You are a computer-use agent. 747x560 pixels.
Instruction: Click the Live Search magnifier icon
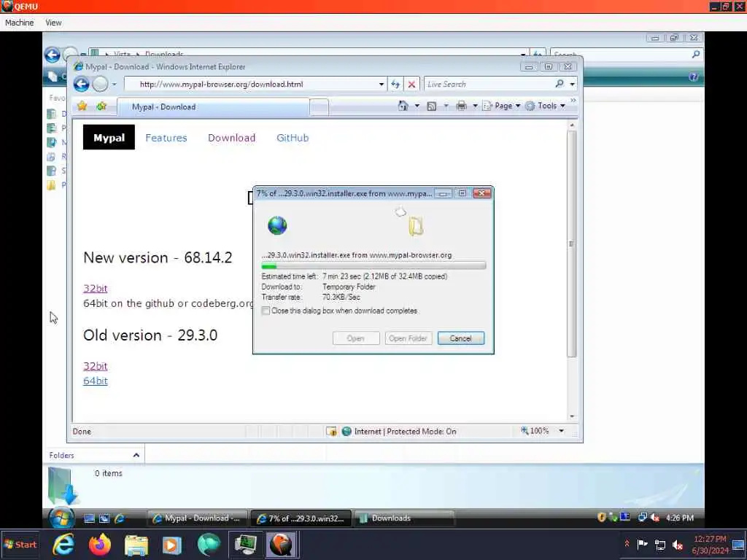[x=560, y=84]
